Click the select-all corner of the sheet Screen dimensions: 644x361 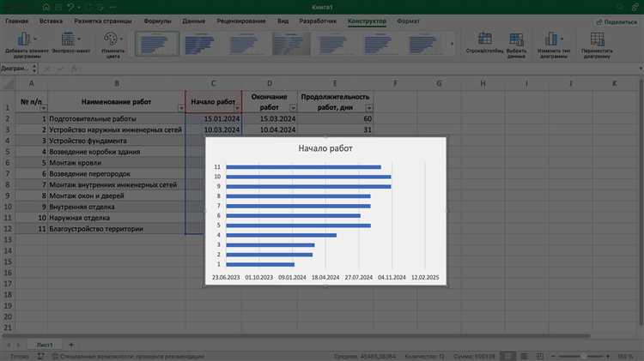(x=8, y=84)
